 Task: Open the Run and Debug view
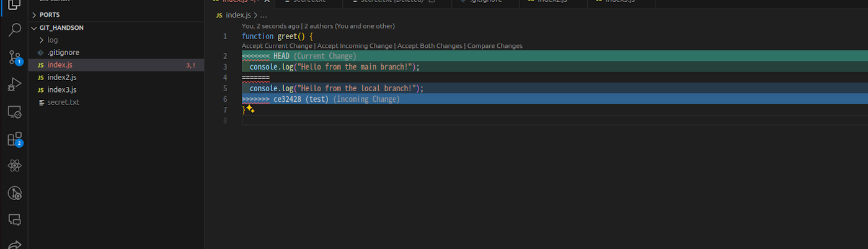(15, 84)
